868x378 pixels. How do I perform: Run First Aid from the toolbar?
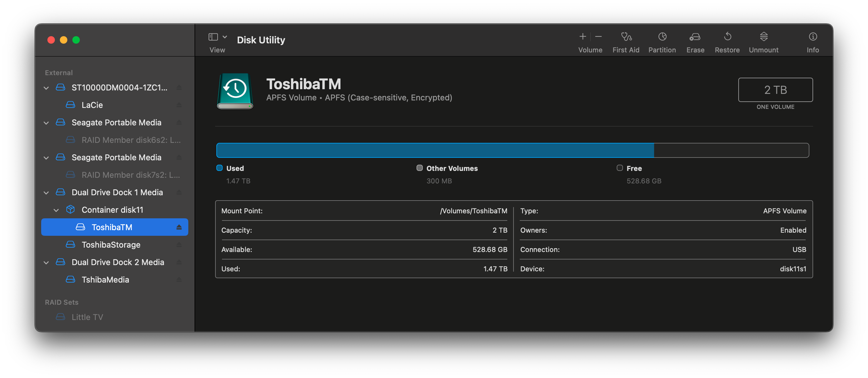(x=626, y=37)
